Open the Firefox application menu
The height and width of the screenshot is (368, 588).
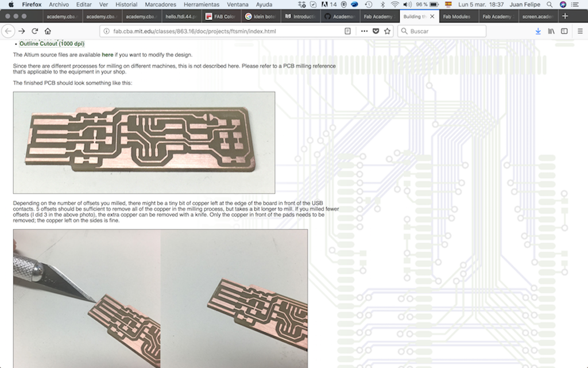tap(32, 5)
